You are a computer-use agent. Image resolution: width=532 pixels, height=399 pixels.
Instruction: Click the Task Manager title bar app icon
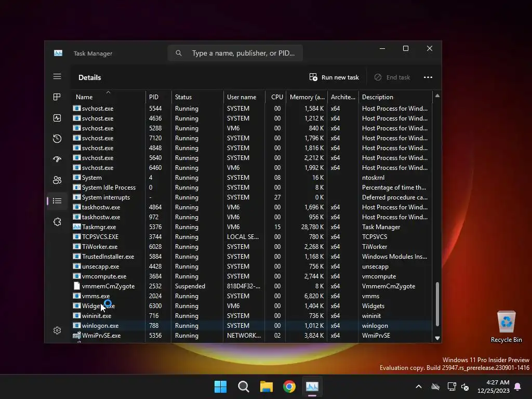pos(58,54)
